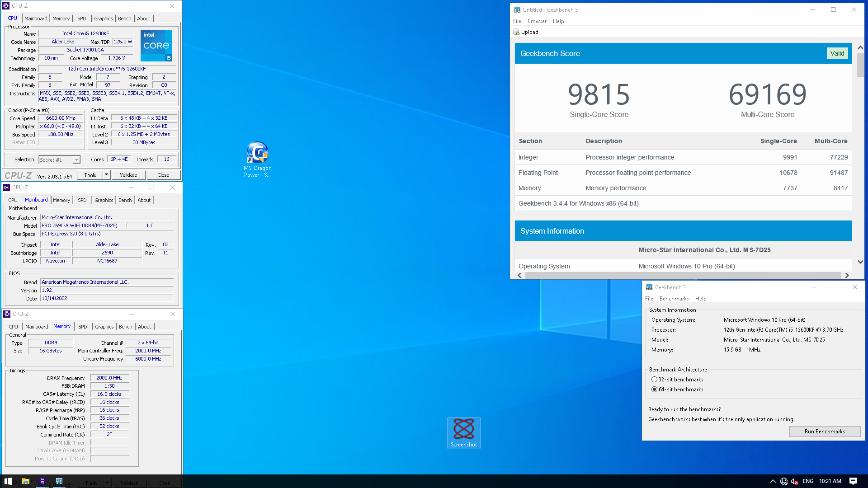Click Geekbench horizontal scrollbar thumb
The image size is (868, 488).
[x=683, y=275]
